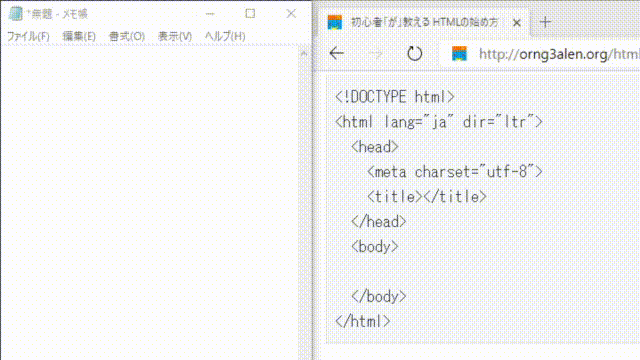Maximize the Notepad window
This screenshot has height=360, width=640.
point(250,14)
